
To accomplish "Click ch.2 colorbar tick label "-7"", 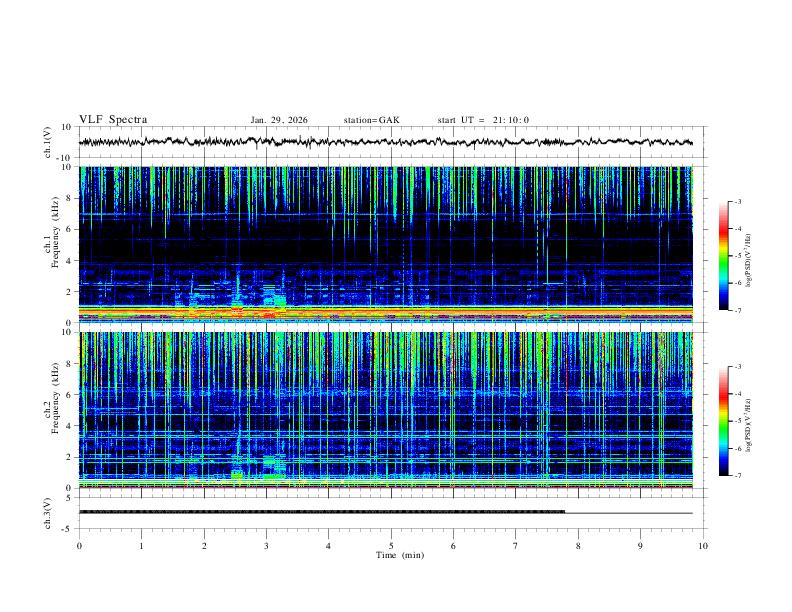I will coord(738,475).
